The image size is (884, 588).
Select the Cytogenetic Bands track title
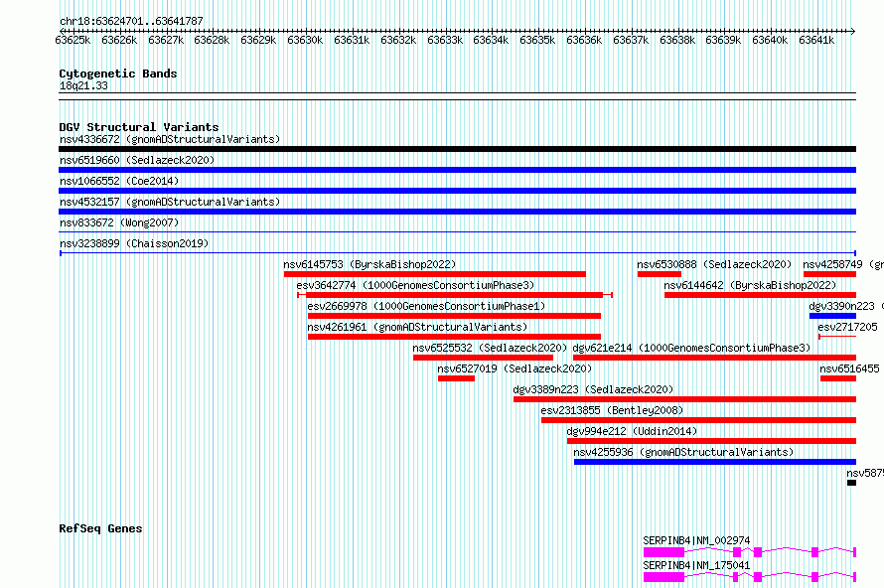118,73
